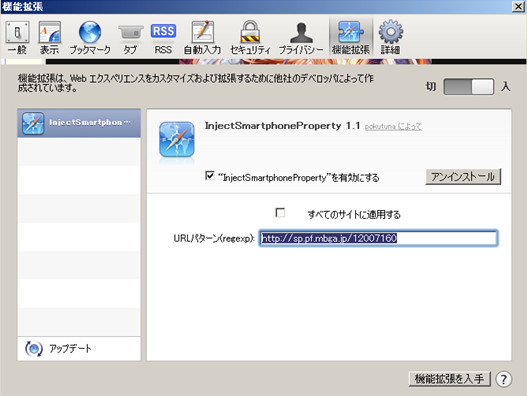Open the AutoFill (自動入力) preferences pane
The image size is (527, 396).
pos(202,37)
